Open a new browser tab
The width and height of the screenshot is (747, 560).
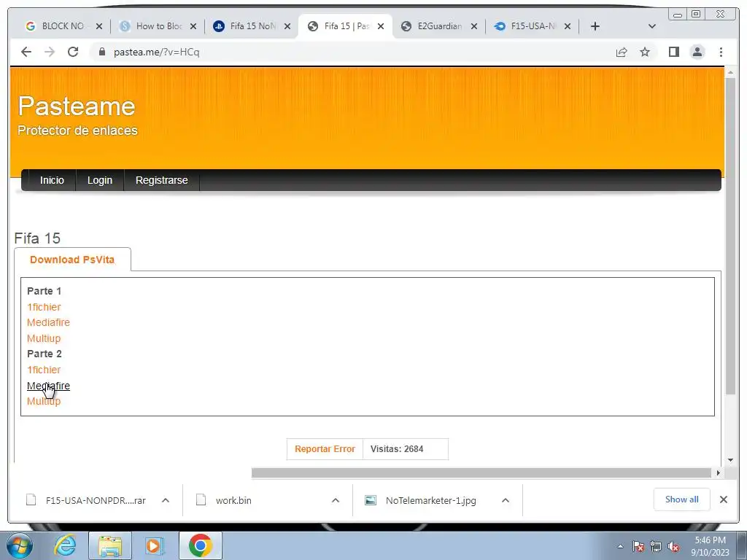pos(595,26)
